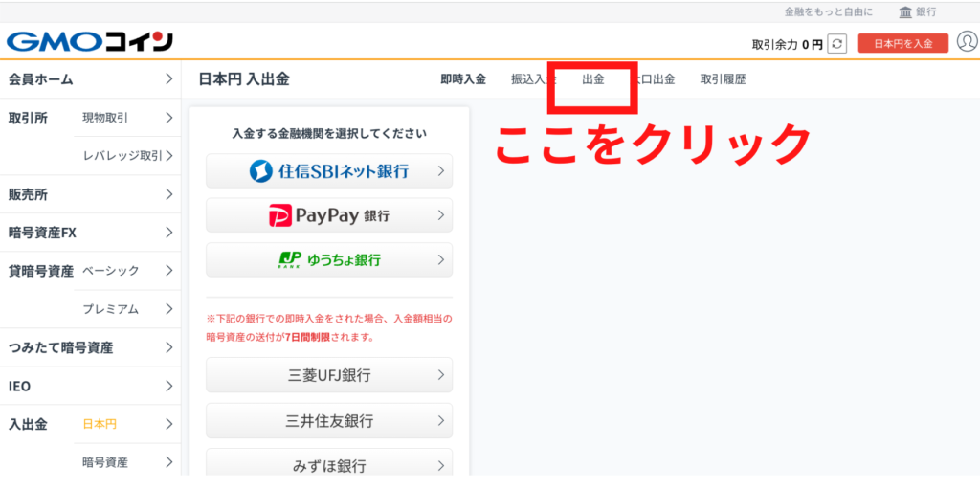The height and width of the screenshot is (490, 980).
Task: Click the 貸暗号資産 sidebar section label
Action: tap(40, 271)
